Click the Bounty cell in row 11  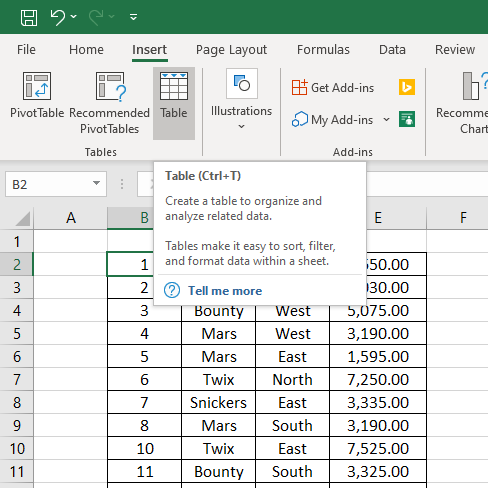click(x=219, y=471)
